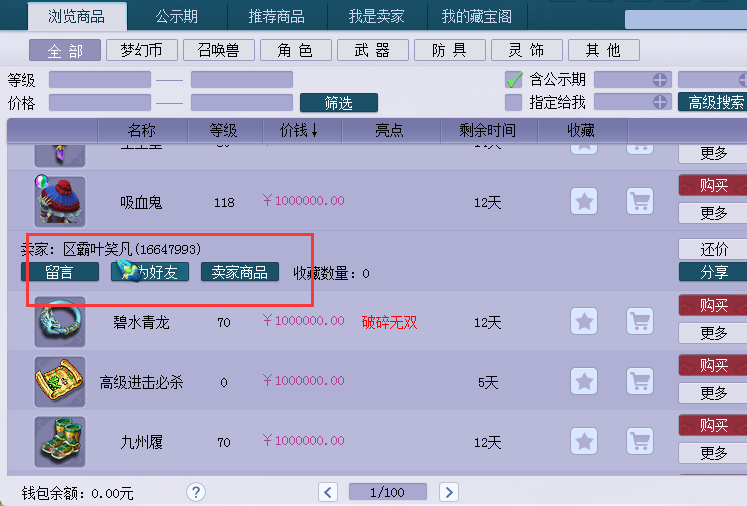Add seller as friend button
The height and width of the screenshot is (506, 747).
pos(150,272)
